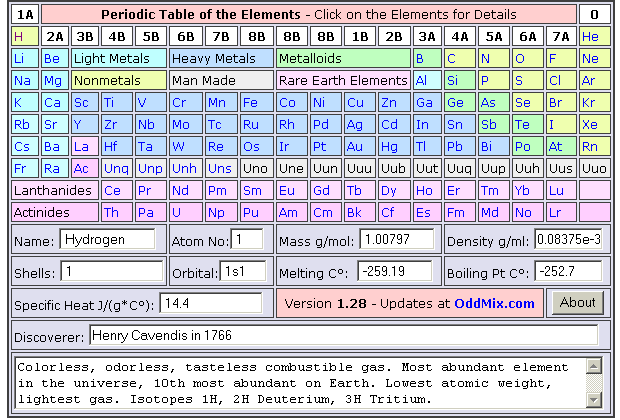Select the Cerium (Ce) element
This screenshot has width=620, height=420.
117,191
